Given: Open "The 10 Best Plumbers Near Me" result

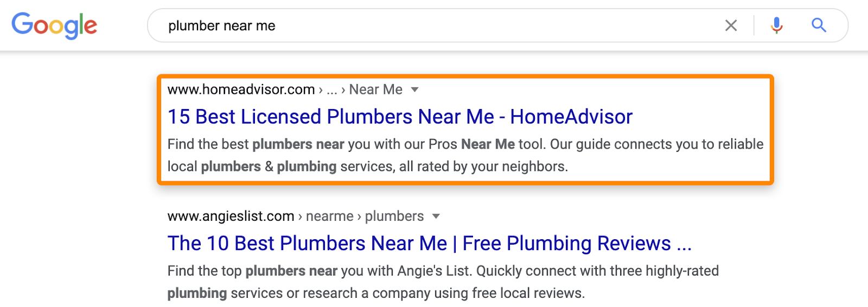Looking at the screenshot, I should coord(429,244).
